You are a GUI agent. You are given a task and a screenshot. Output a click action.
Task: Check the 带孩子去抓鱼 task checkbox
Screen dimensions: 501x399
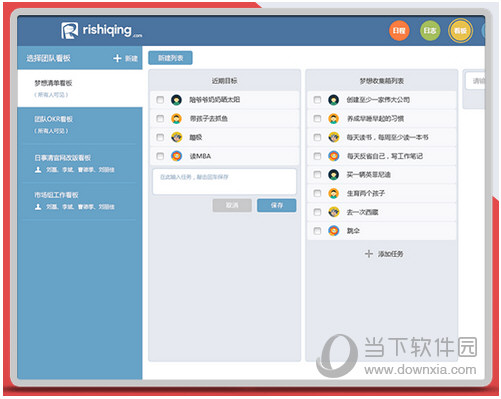(160, 118)
